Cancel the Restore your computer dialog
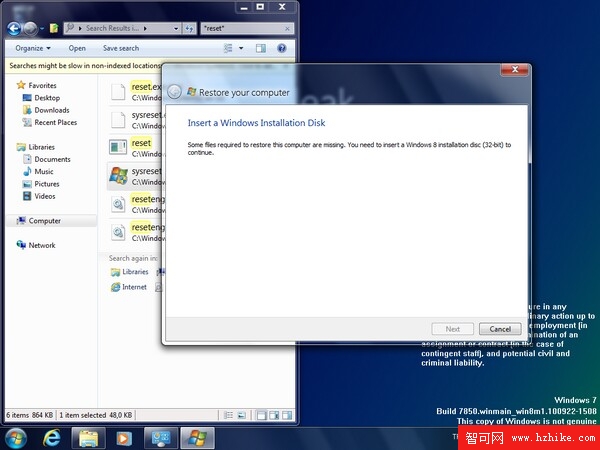Image resolution: width=600 pixels, height=450 pixels. tap(500, 329)
